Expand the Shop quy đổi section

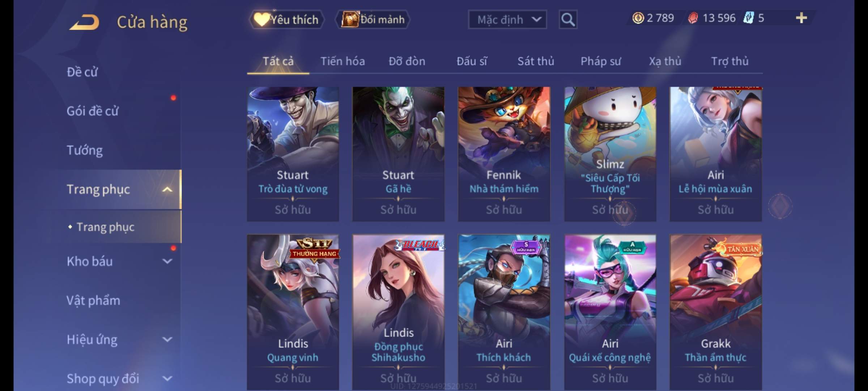pos(167,379)
